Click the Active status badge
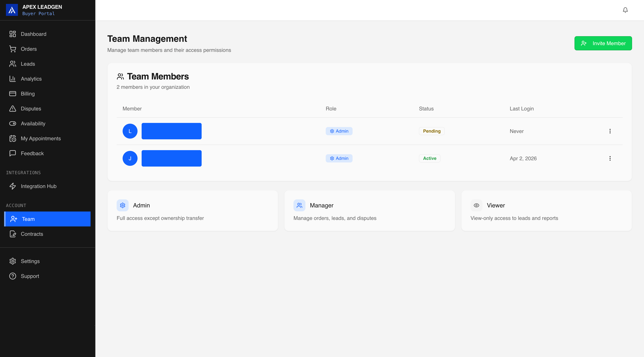644x357 pixels. pos(430,158)
